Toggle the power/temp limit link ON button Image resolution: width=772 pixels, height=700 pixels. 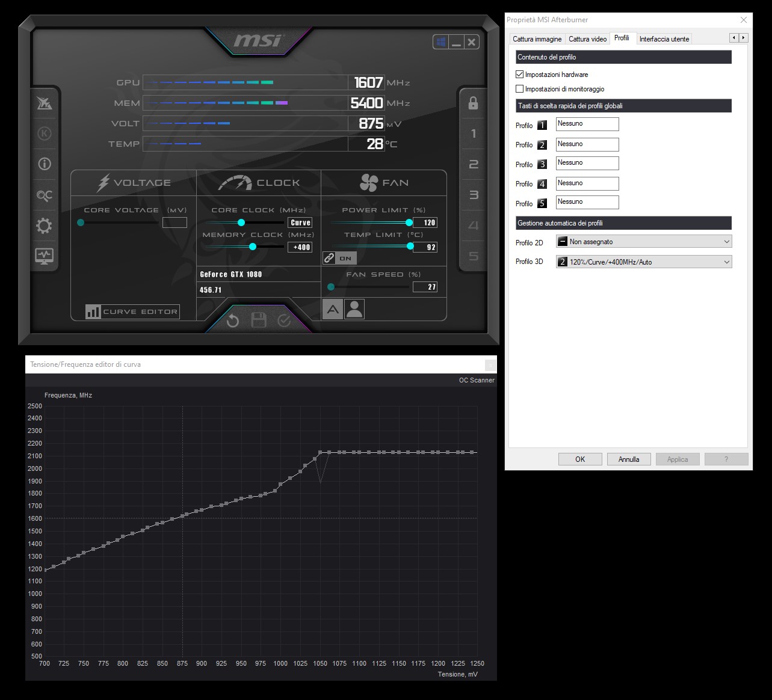pyautogui.click(x=340, y=258)
